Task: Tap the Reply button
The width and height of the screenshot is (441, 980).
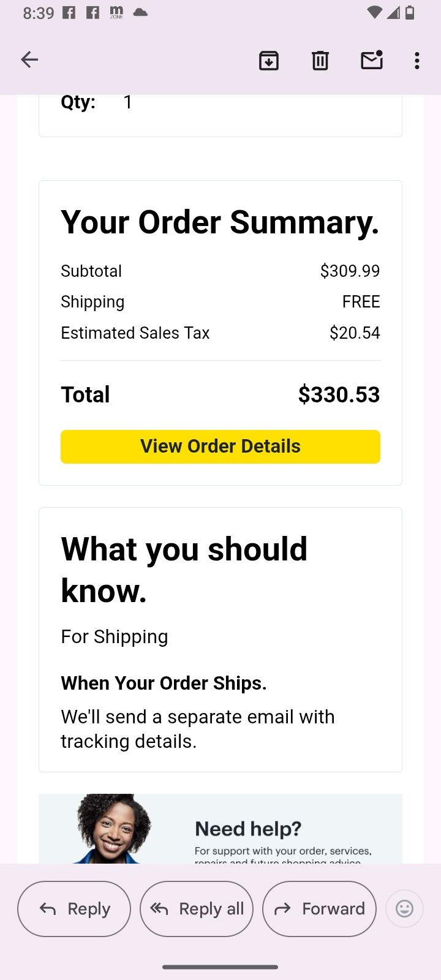Action: pos(74,908)
